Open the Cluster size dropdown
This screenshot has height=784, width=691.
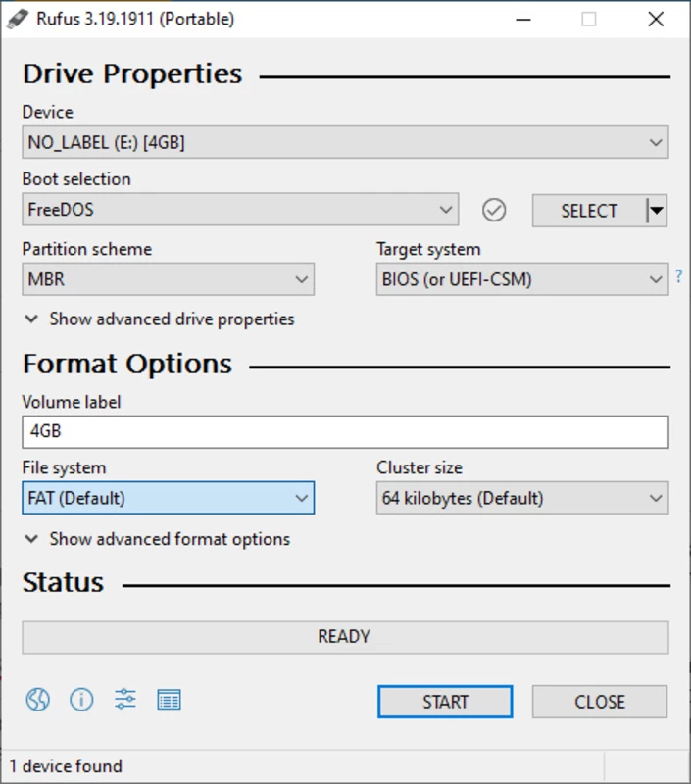click(522, 498)
